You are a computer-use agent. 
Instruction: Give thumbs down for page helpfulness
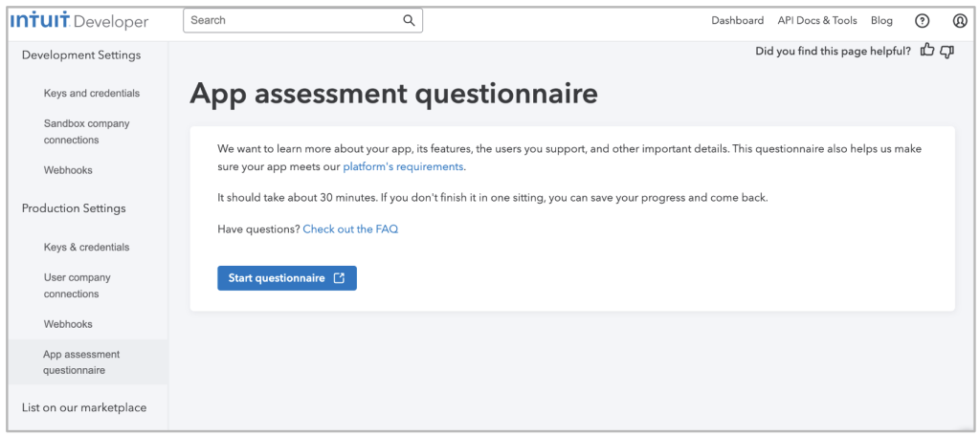point(947,52)
